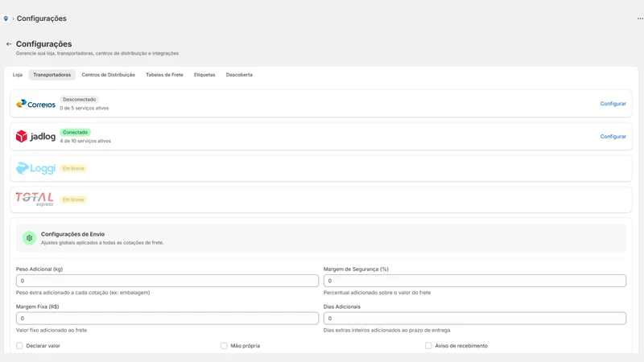644x362 pixels.
Task: Select the Transportadoras tab
Action: 52,75
